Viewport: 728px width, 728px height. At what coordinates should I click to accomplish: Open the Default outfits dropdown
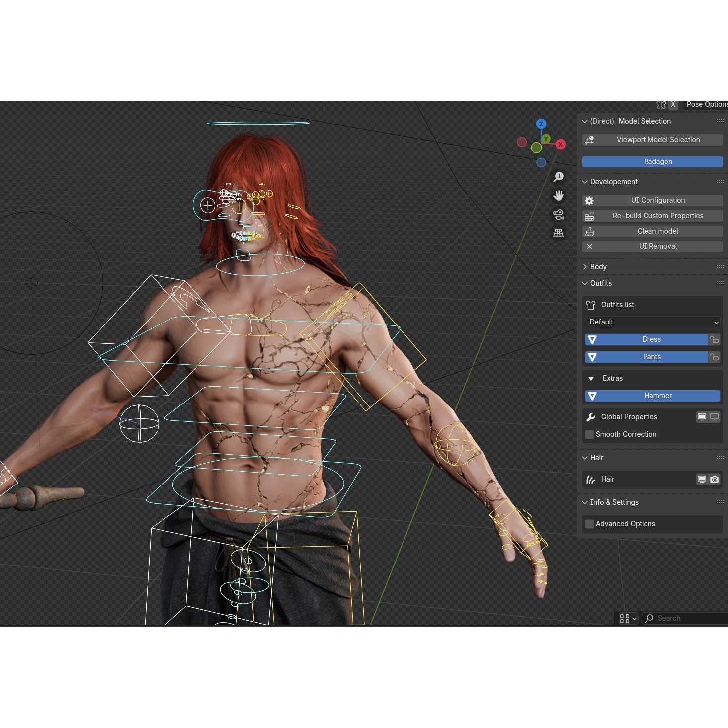pyautogui.click(x=652, y=322)
